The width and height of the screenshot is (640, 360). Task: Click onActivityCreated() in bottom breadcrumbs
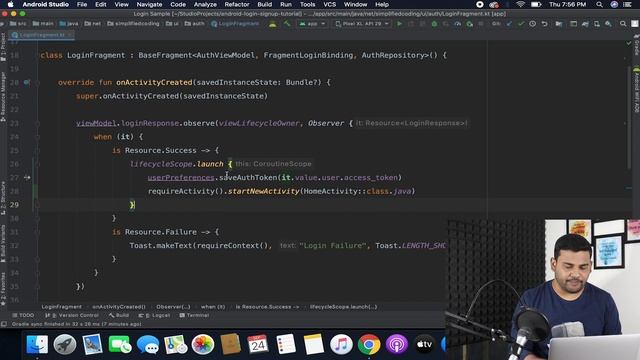click(x=119, y=307)
